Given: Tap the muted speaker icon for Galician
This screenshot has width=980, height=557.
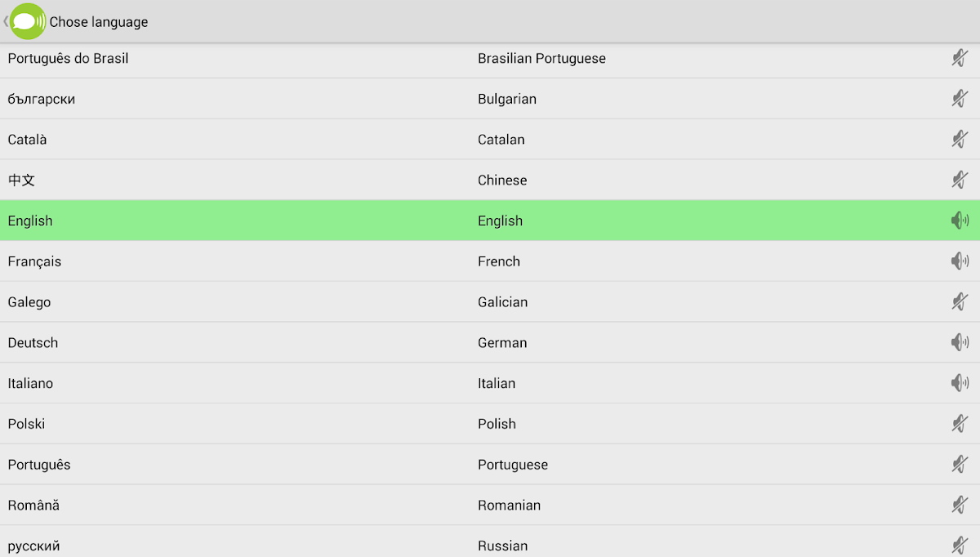Looking at the screenshot, I should (x=960, y=302).
